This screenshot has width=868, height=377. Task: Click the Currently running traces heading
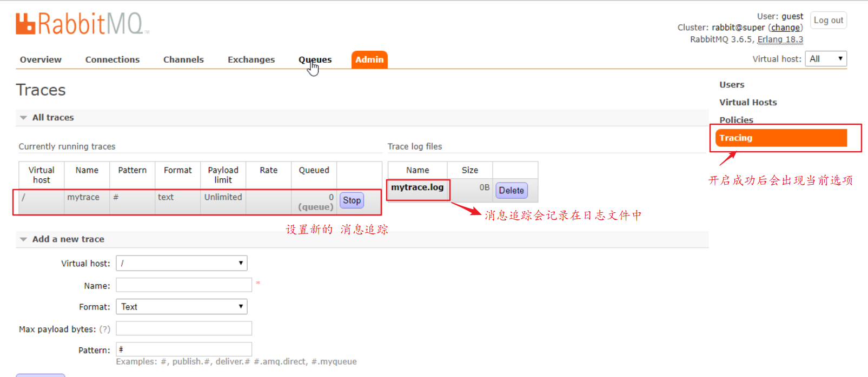click(67, 146)
